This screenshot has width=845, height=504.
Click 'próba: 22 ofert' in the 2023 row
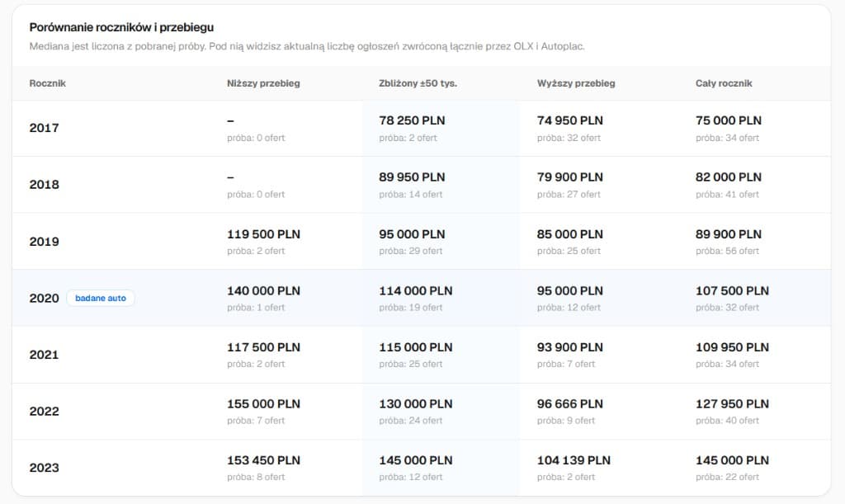(x=727, y=477)
